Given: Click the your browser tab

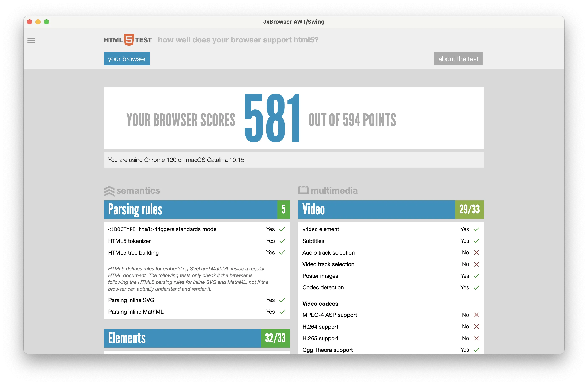Looking at the screenshot, I should click(127, 59).
